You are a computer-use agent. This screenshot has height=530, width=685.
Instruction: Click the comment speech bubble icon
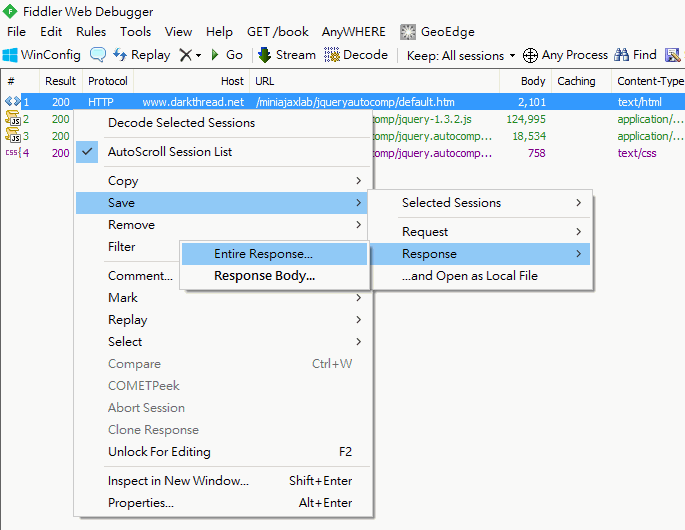click(x=98, y=55)
